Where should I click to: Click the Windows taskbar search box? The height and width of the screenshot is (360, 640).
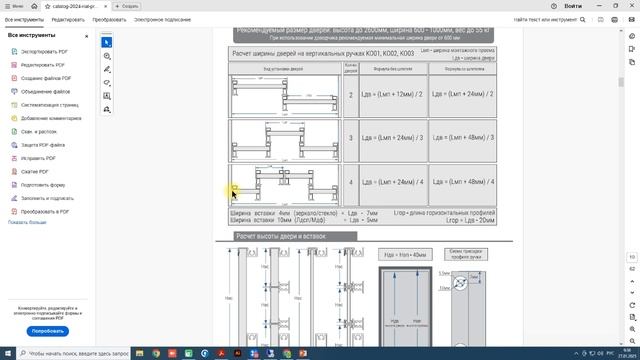(74, 353)
